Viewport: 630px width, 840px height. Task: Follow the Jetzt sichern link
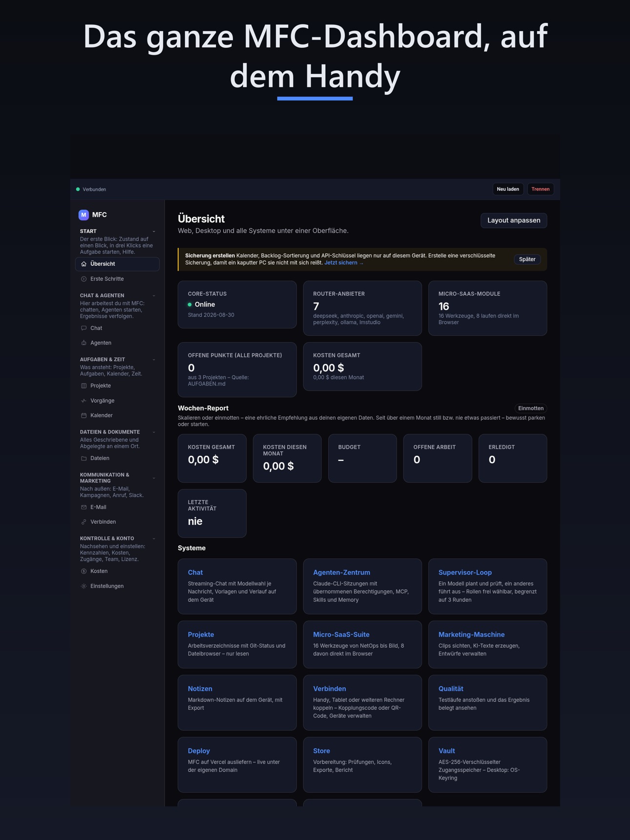click(344, 263)
